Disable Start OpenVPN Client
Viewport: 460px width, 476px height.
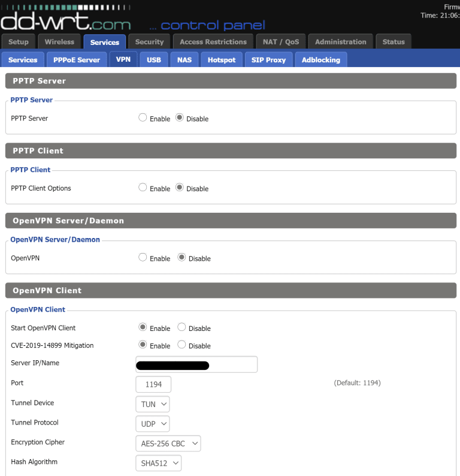[181, 327]
